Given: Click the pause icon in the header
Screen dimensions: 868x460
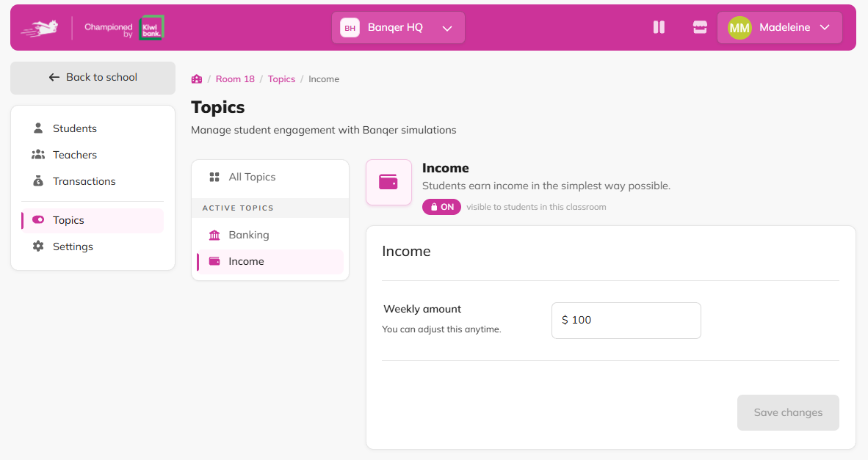Looking at the screenshot, I should 659,27.
